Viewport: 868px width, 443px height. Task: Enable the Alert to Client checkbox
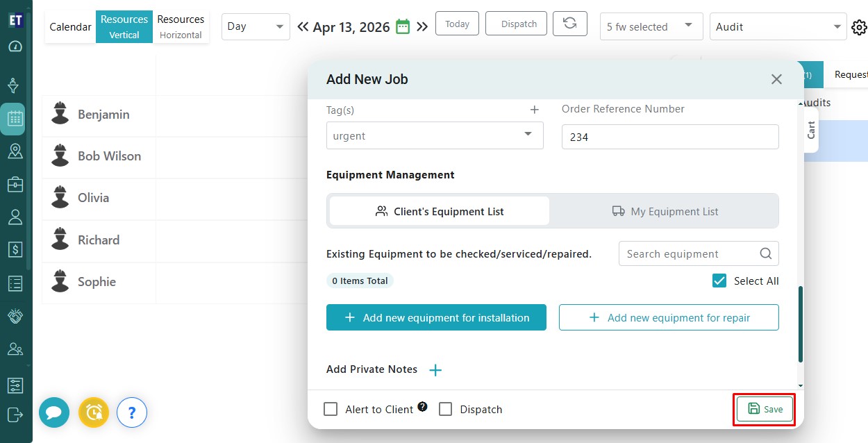[331, 409]
